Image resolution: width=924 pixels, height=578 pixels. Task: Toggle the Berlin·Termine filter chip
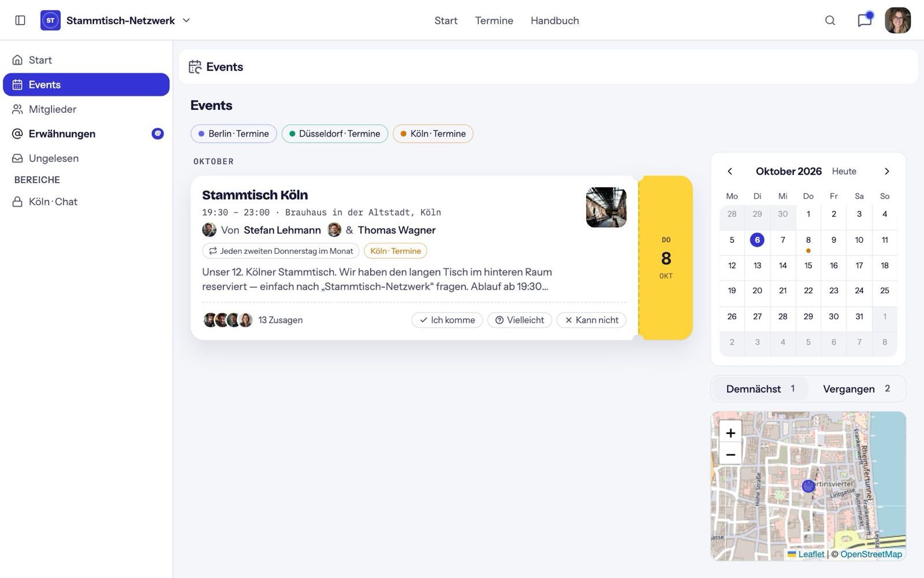point(234,134)
